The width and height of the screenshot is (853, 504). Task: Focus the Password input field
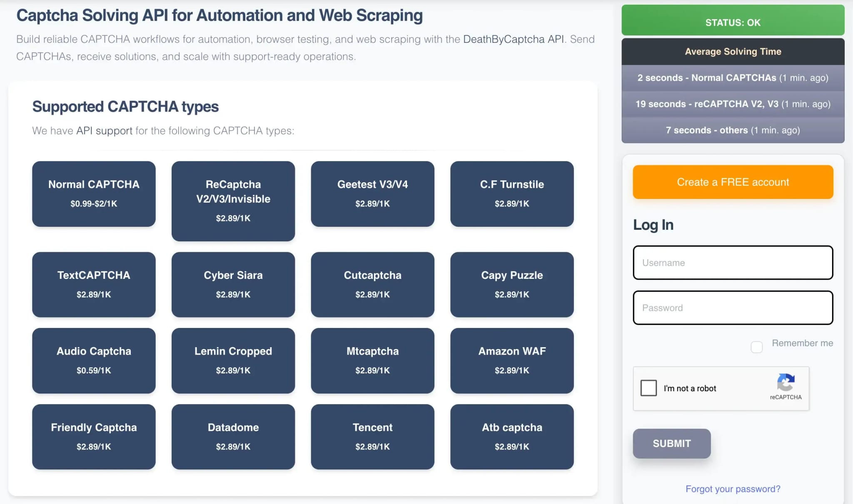(733, 308)
